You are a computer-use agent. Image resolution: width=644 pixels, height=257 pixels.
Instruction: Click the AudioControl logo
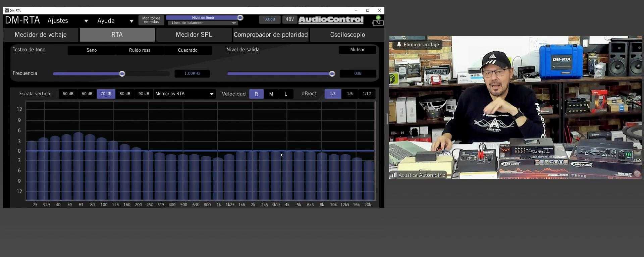(331, 20)
